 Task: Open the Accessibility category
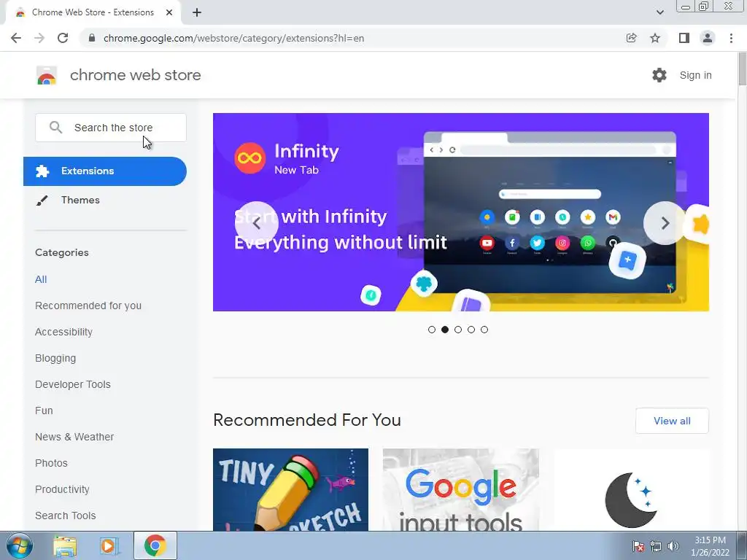coord(64,332)
